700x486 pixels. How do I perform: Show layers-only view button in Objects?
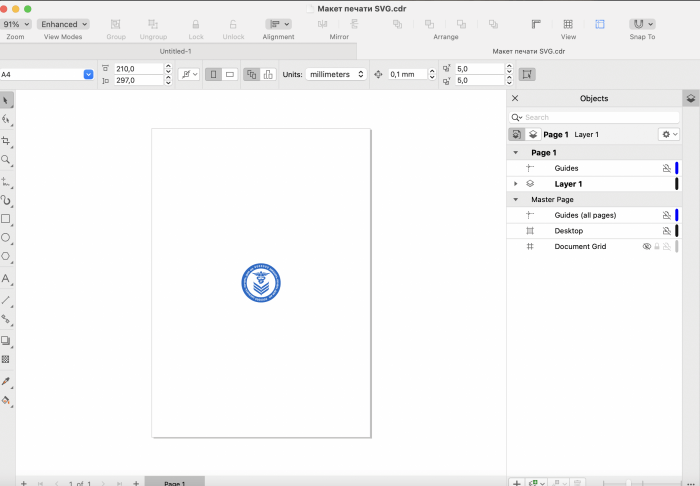pyautogui.click(x=533, y=134)
